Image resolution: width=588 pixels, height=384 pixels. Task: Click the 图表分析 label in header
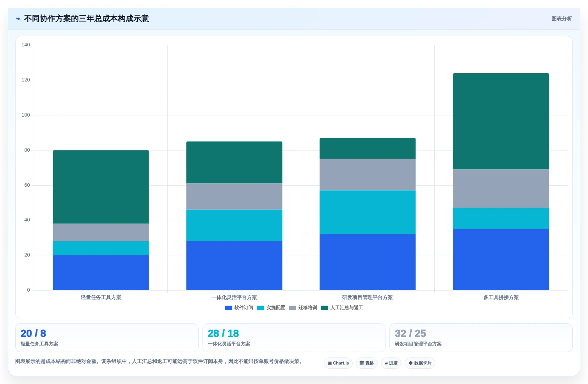tap(561, 19)
